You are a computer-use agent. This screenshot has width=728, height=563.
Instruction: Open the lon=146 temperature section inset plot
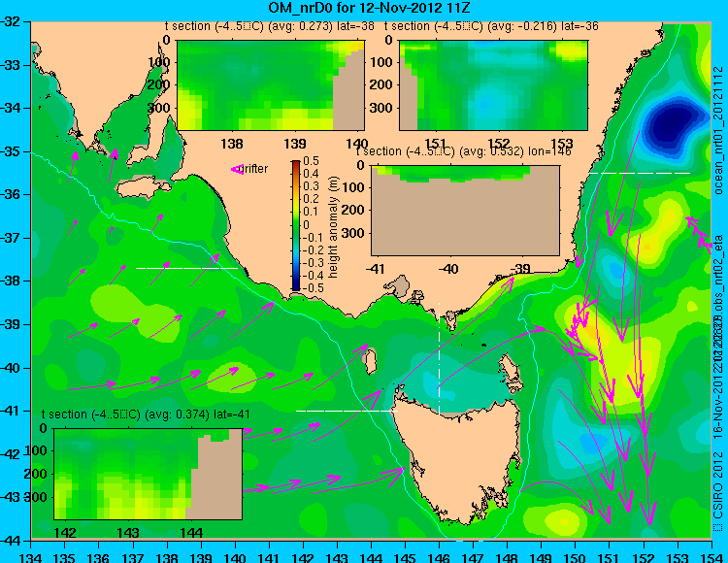coord(465,211)
